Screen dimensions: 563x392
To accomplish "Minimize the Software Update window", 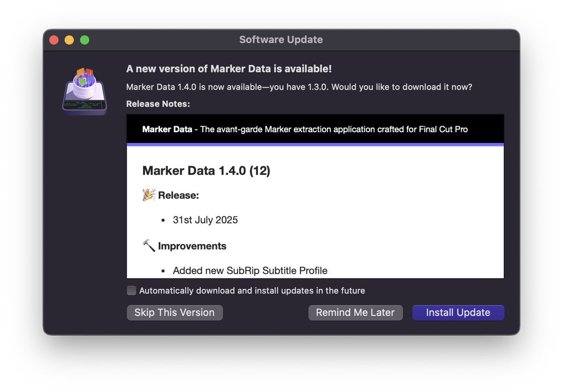I will coord(69,40).
